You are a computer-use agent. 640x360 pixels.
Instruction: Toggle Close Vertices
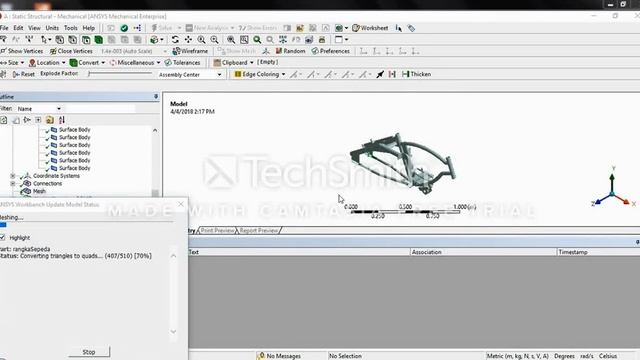click(x=71, y=51)
